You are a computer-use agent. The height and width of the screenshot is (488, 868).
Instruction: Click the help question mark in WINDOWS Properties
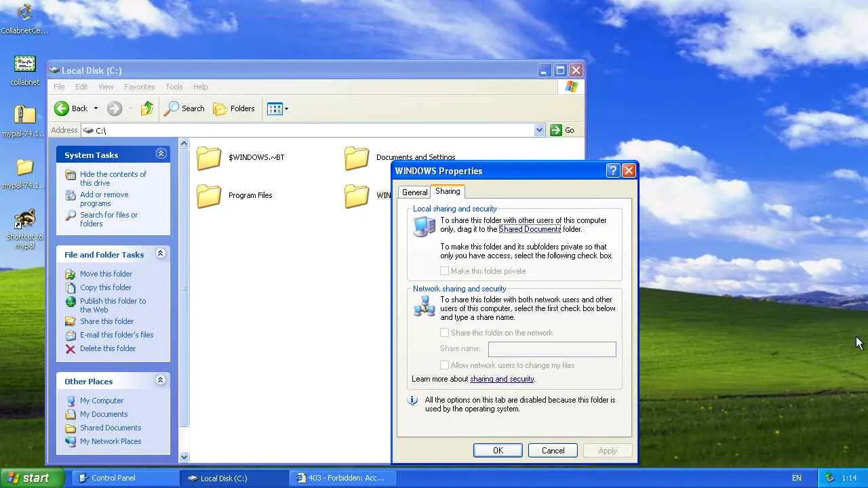[x=612, y=171]
